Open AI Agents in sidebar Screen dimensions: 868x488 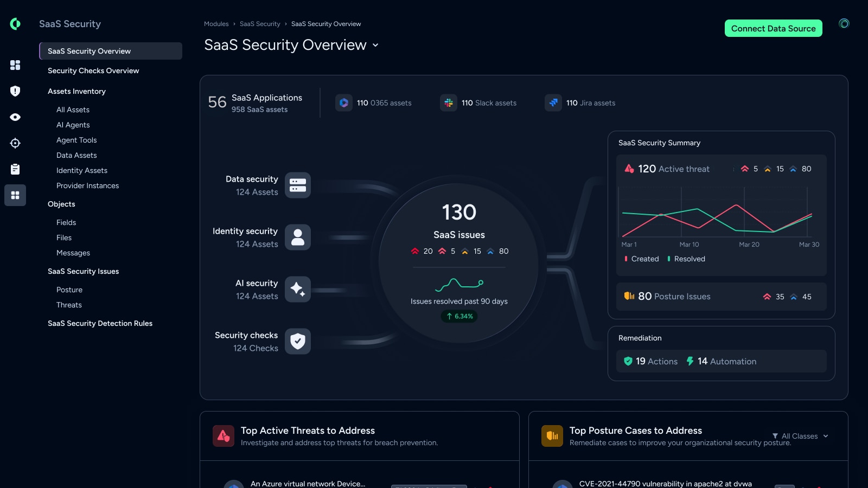click(73, 125)
